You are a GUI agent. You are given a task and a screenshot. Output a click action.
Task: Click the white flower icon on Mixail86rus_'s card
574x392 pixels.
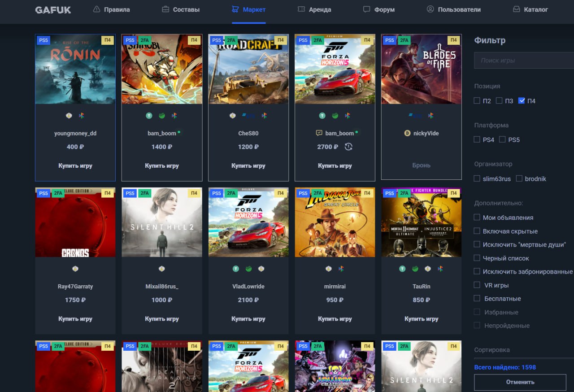[162, 269]
